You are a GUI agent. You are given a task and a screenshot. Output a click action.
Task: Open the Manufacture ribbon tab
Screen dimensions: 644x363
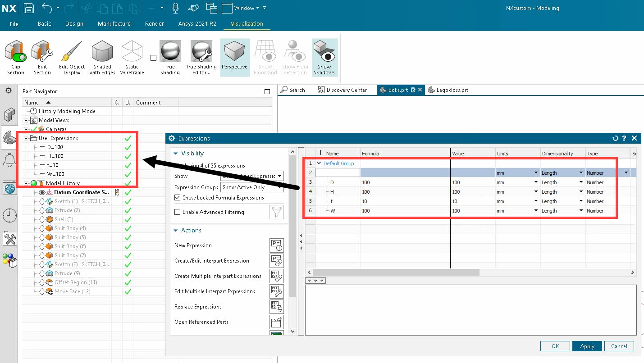[114, 24]
